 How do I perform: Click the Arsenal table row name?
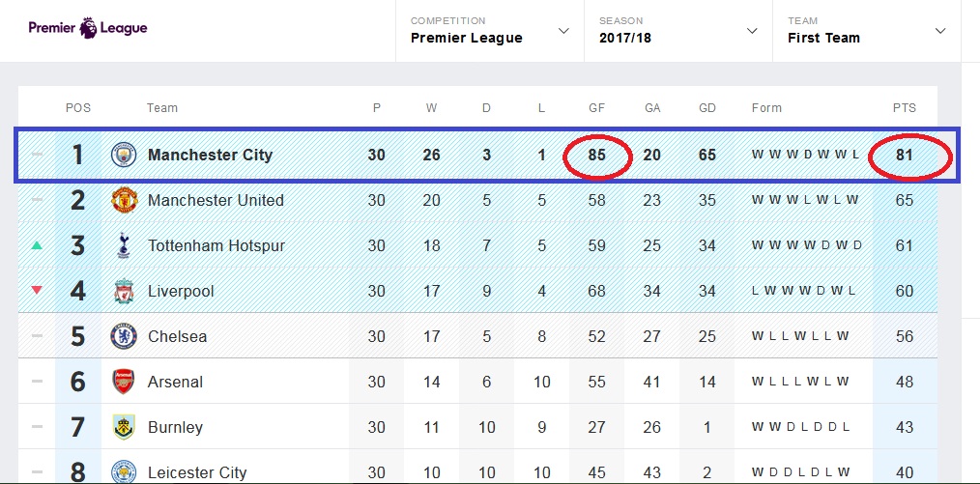click(x=175, y=382)
